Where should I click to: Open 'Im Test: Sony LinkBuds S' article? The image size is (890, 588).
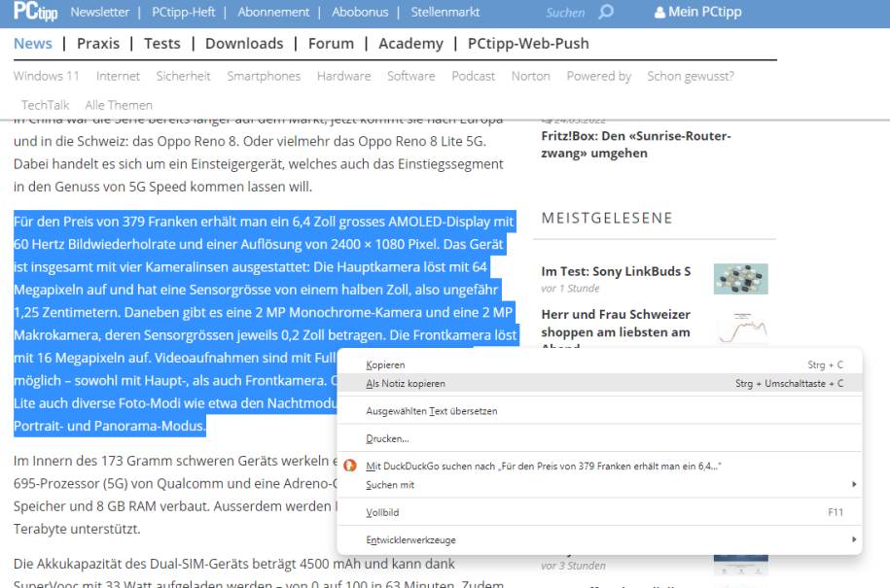pyautogui.click(x=616, y=271)
